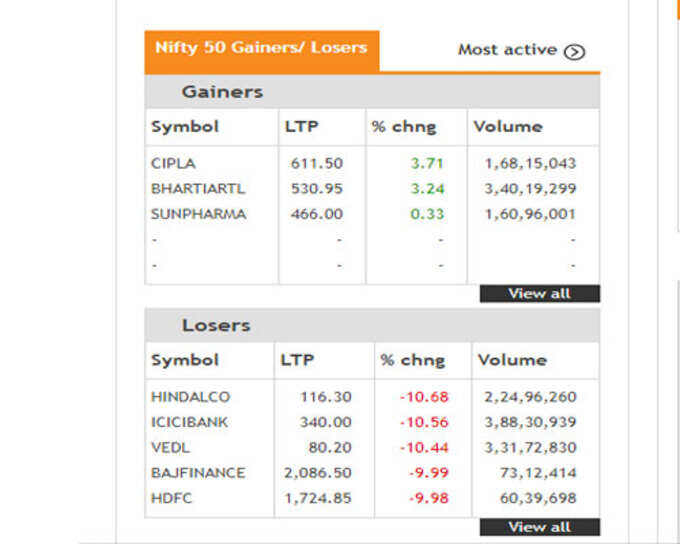The image size is (680, 544).
Task: Click the Losers % chng column header
Action: (413, 360)
